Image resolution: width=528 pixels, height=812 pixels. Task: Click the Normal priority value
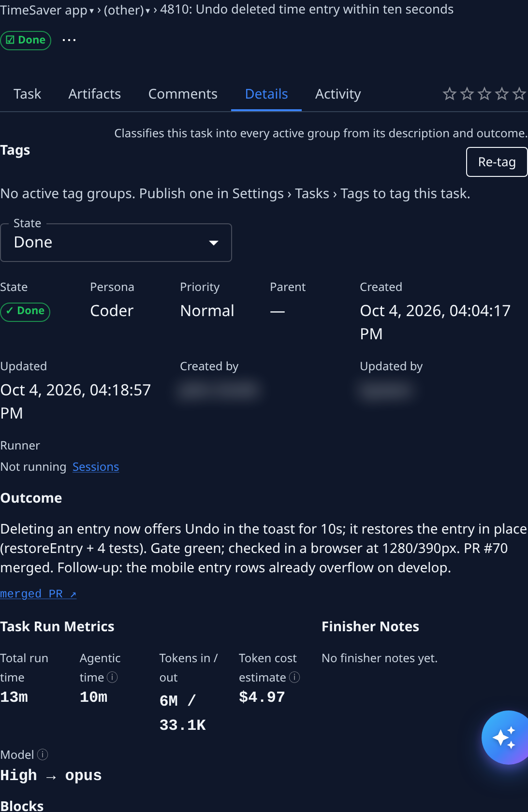coord(207,311)
